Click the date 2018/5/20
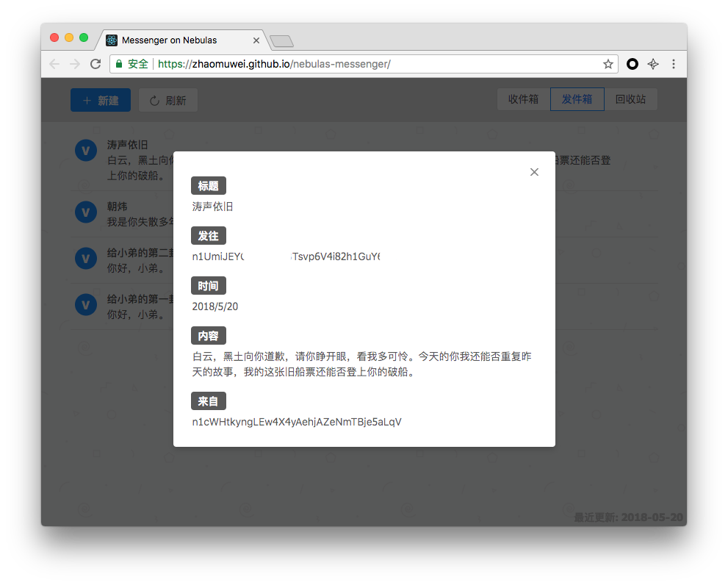Viewport: 728px width, 585px height. pyautogui.click(x=215, y=306)
